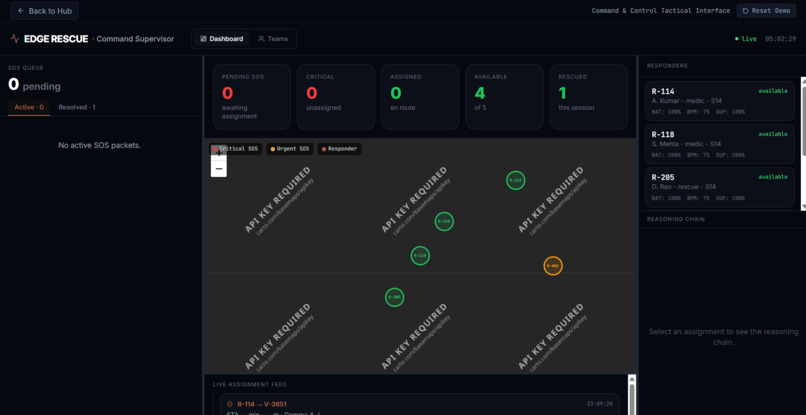Click the green live status dot
The height and width of the screenshot is (415, 806).
[x=737, y=39]
